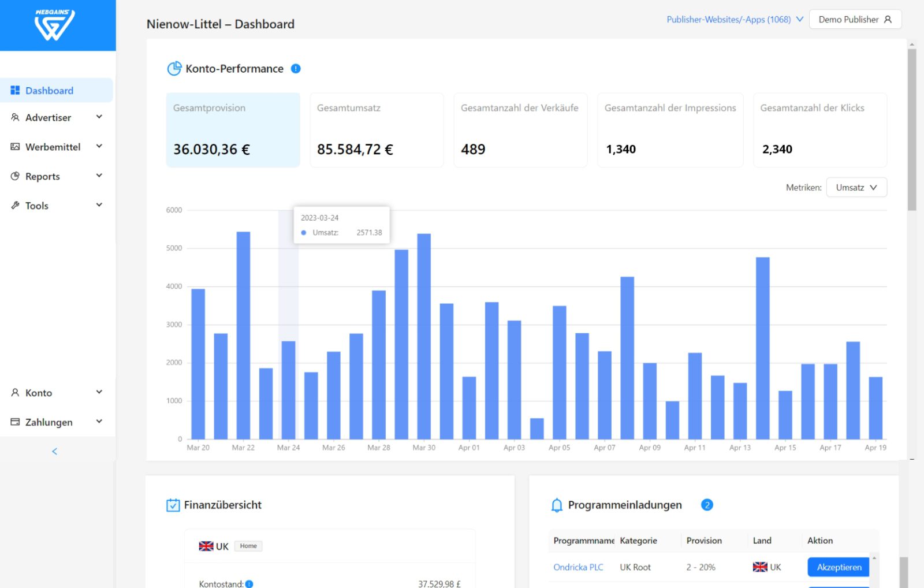This screenshot has height=588, width=924.
Task: Collapse the sidebar with the left chevron
Action: point(54,451)
